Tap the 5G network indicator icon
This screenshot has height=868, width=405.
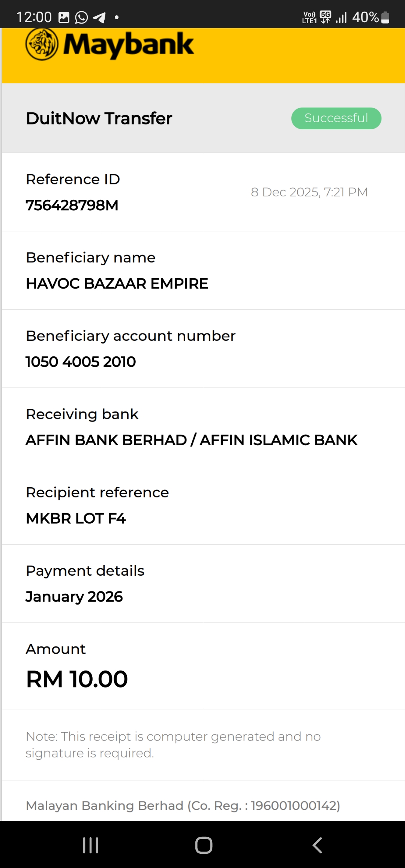click(325, 17)
